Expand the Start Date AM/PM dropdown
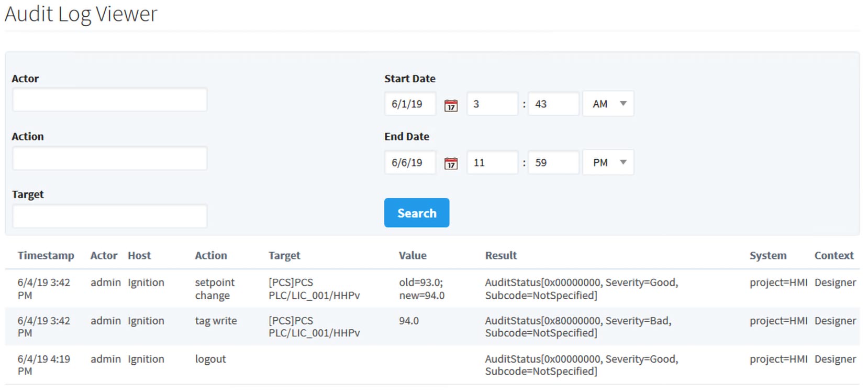This screenshot has height=392, width=868. tap(608, 104)
